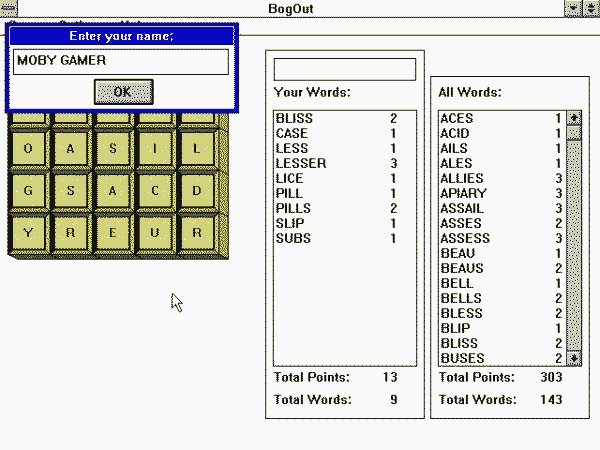Highlight ASSAIL in the All Words list
Viewport: 600px width, 450px height.
pos(461,208)
